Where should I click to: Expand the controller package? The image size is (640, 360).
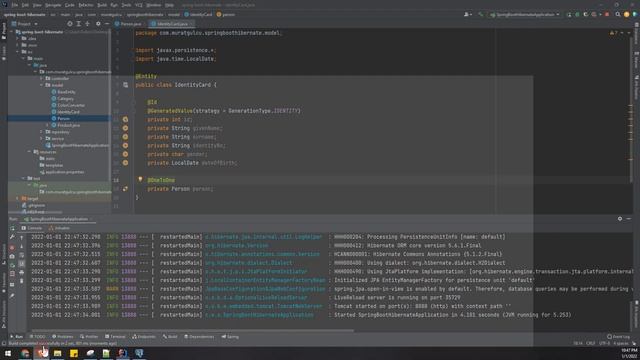(x=41, y=78)
